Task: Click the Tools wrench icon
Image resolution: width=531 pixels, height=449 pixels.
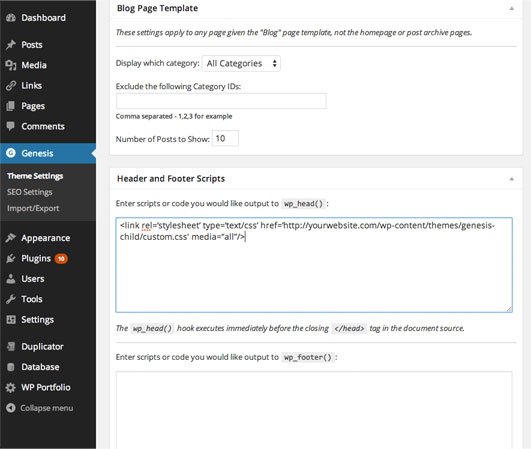Action: (x=11, y=299)
